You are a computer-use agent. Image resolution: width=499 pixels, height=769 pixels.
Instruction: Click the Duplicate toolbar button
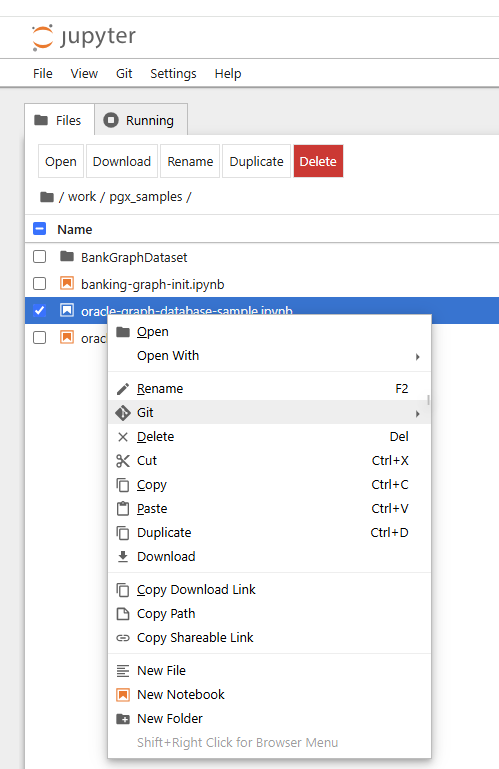[257, 161]
